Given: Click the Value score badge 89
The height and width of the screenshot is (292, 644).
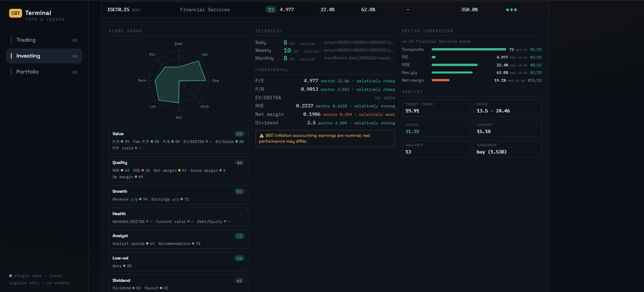Looking at the screenshot, I should pyautogui.click(x=240, y=134).
